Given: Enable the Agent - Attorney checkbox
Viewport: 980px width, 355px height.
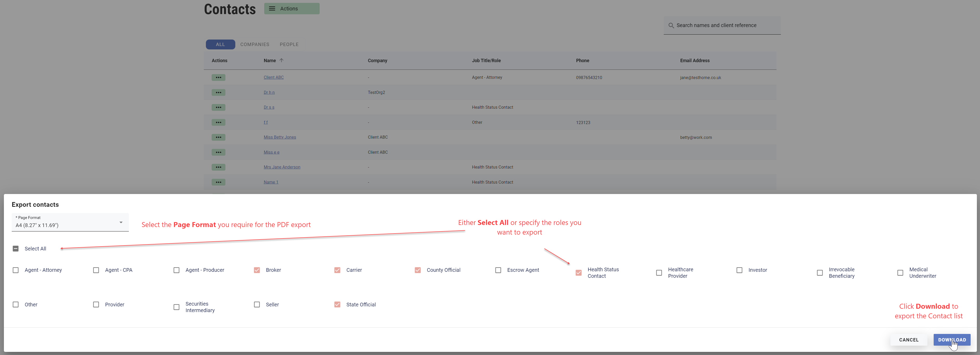Looking at the screenshot, I should click(16, 270).
